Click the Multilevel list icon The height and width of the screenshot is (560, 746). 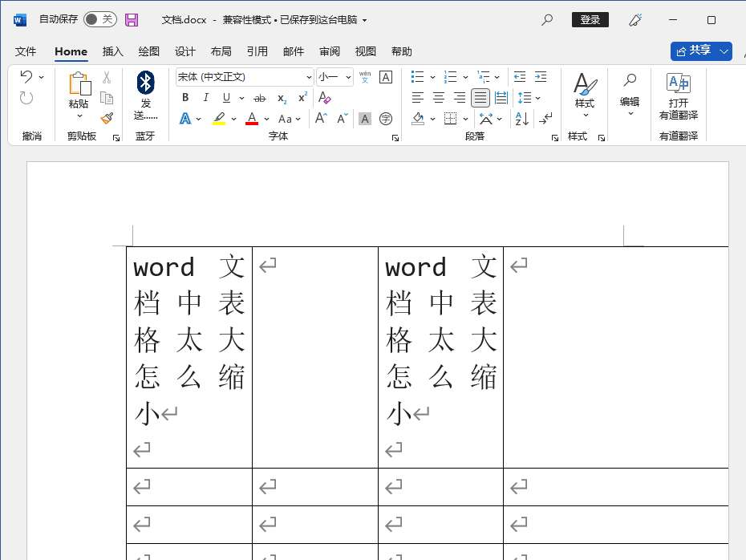[x=484, y=77]
